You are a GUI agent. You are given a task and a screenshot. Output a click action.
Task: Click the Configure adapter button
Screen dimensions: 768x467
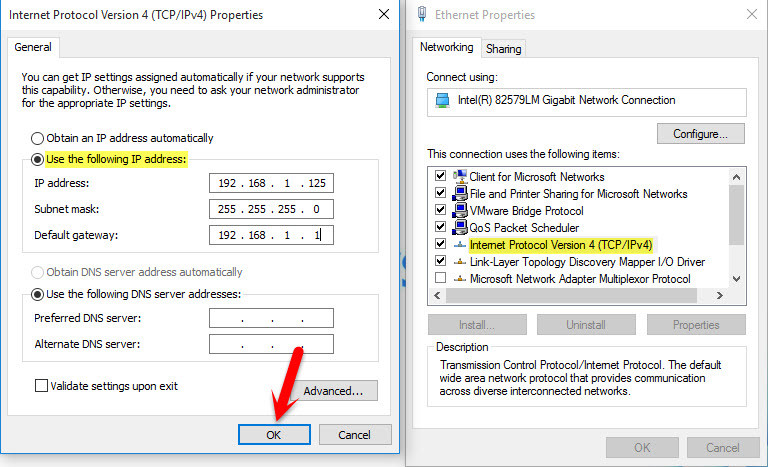(700, 133)
